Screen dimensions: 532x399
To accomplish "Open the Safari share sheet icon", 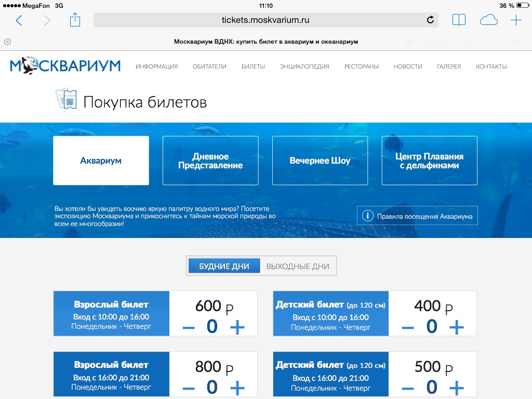I will tap(75, 20).
